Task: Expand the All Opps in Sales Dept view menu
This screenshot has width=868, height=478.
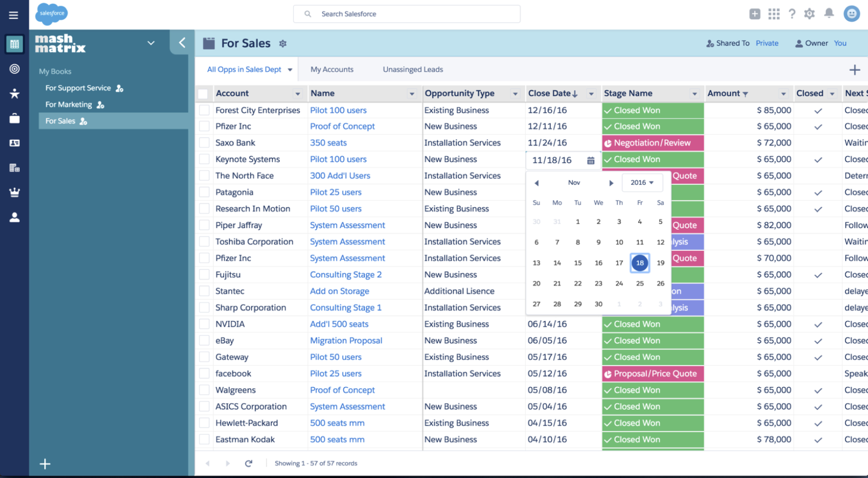Action: pyautogui.click(x=290, y=69)
